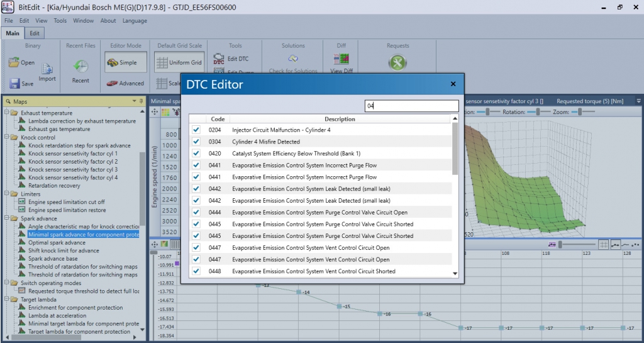This screenshot has width=644, height=343.
Task: Click the map icon beside Exhaust gas temperature
Action: pyautogui.click(x=22, y=129)
